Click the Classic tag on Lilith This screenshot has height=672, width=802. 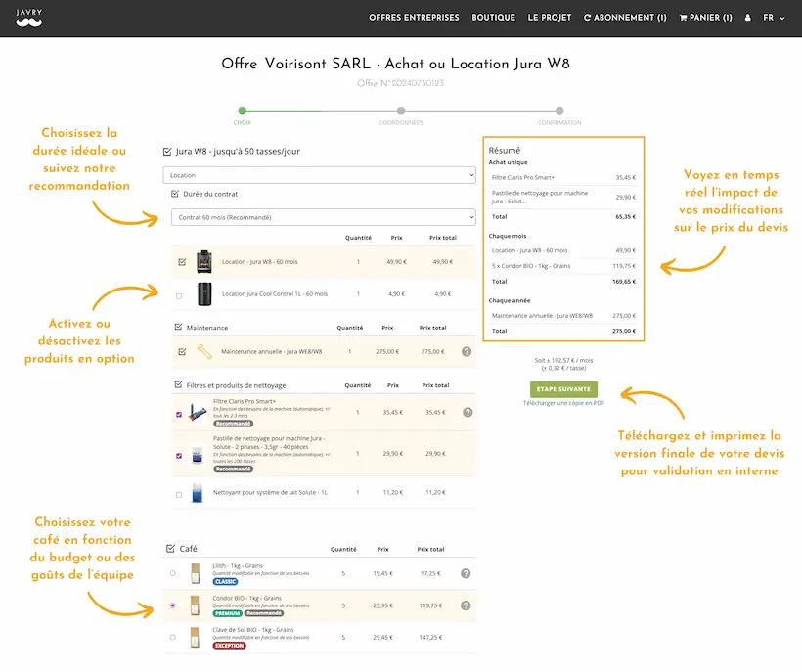226,581
